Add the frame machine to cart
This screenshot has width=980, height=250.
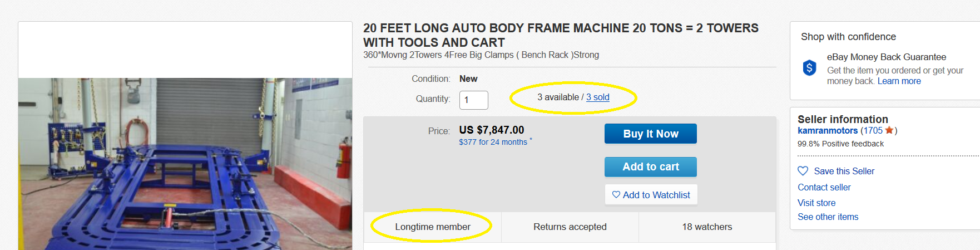click(x=650, y=166)
